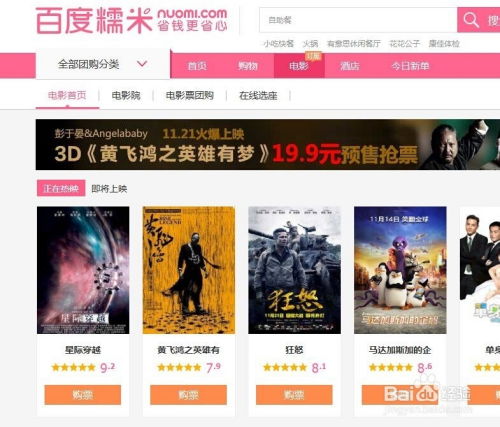The width and height of the screenshot is (500, 427).
Task: Open 购物 in the pink navigation bar
Action: (x=248, y=66)
